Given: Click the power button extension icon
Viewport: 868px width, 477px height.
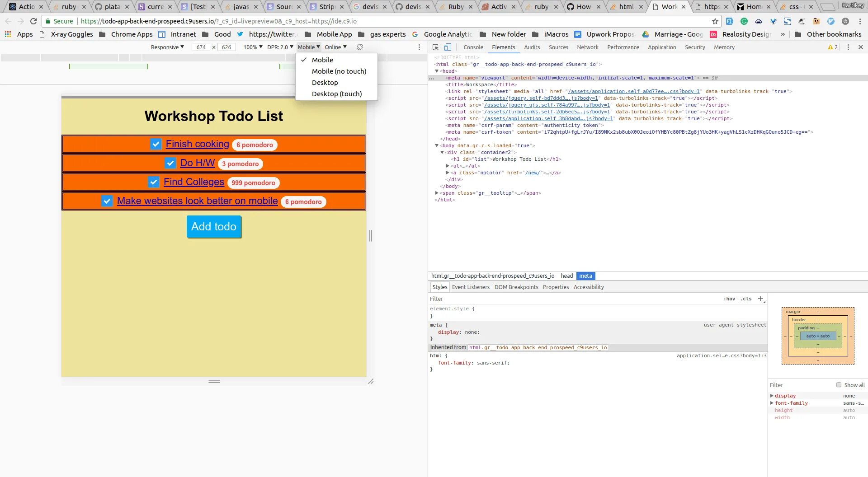Looking at the screenshot, I should (845, 21).
